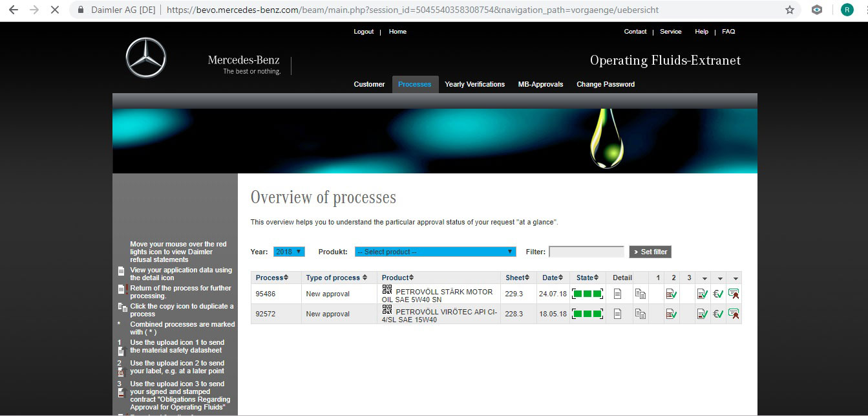This screenshot has width=868, height=416.
Task: Sort table by Type of process column
Action: (337, 278)
